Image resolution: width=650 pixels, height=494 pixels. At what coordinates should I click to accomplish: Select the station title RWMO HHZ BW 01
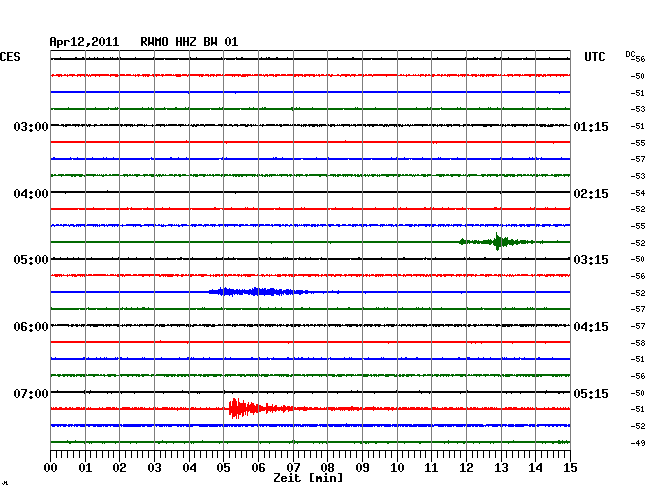point(189,42)
